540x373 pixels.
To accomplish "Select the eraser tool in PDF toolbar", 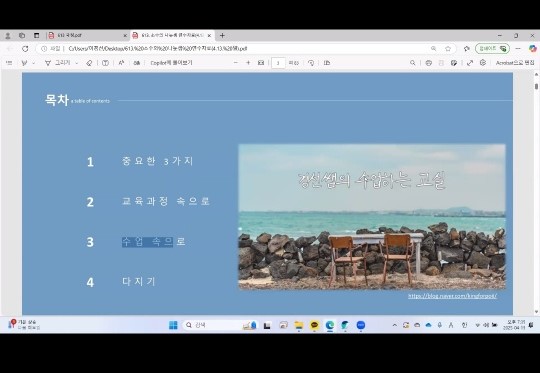I will pyautogui.click(x=89, y=63).
